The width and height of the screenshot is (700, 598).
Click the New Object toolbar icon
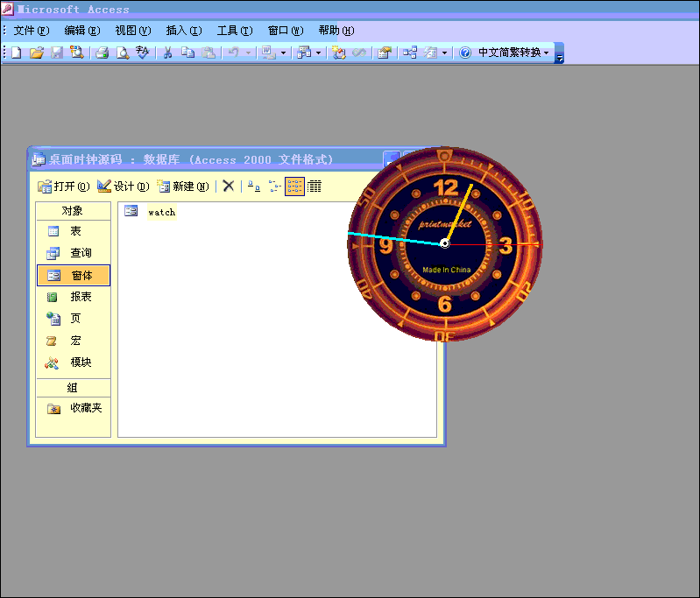point(430,53)
